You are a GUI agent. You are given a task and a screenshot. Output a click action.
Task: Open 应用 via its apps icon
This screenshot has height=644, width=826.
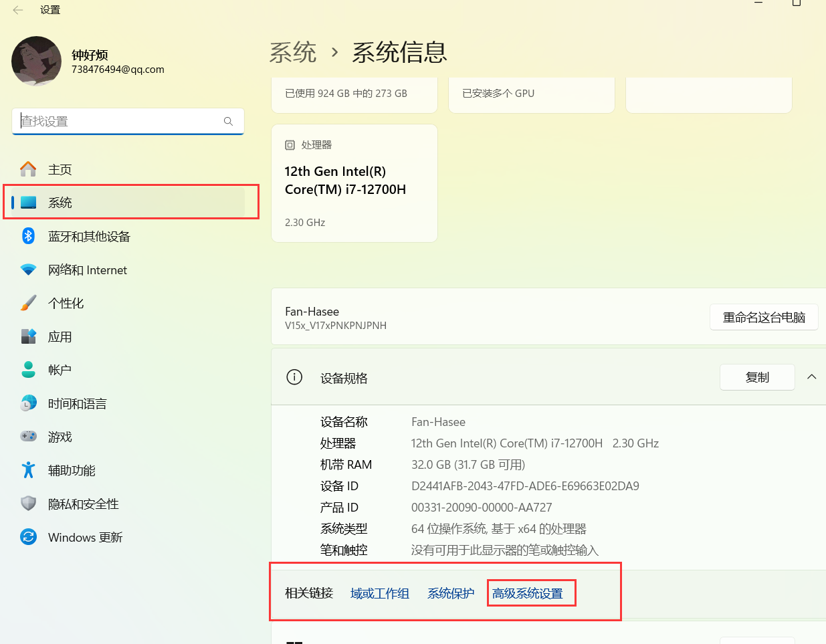(28, 336)
